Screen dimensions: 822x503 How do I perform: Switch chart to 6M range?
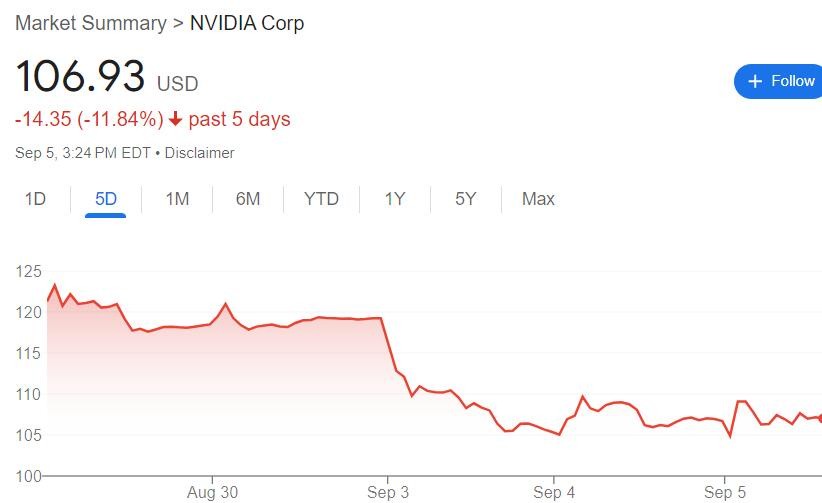coord(248,199)
